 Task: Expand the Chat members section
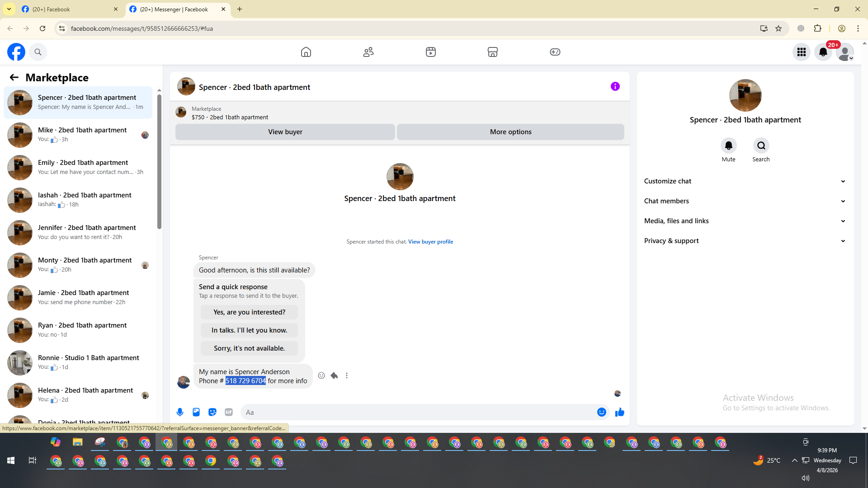coord(745,201)
